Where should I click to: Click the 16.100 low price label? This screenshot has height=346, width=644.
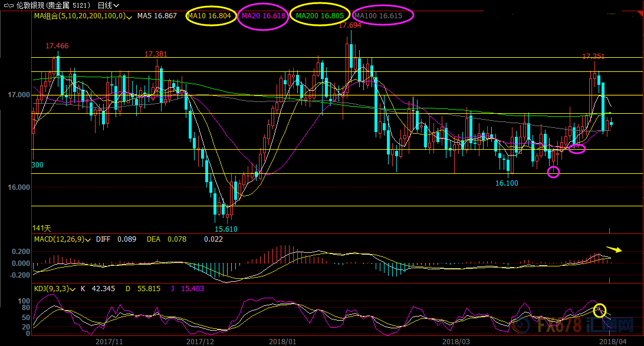[507, 183]
